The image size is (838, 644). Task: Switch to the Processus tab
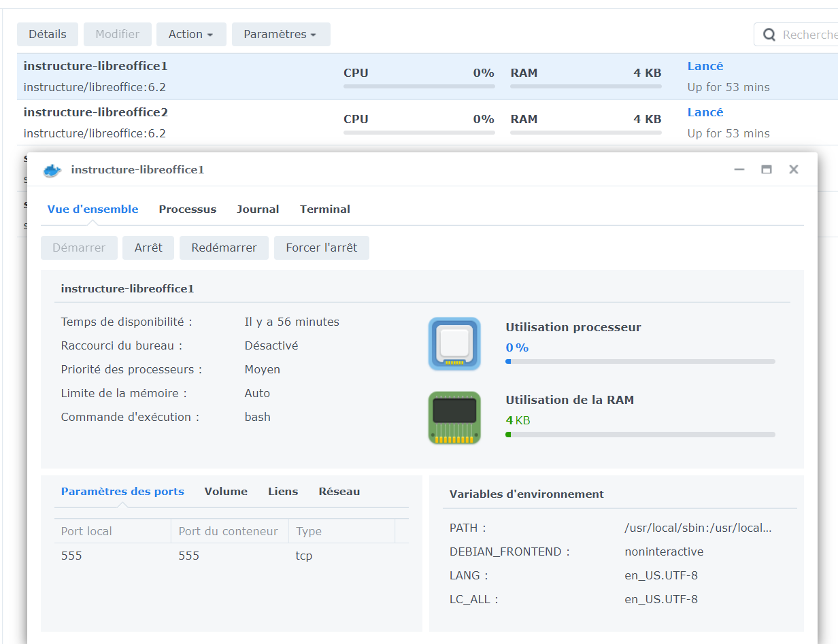click(188, 209)
